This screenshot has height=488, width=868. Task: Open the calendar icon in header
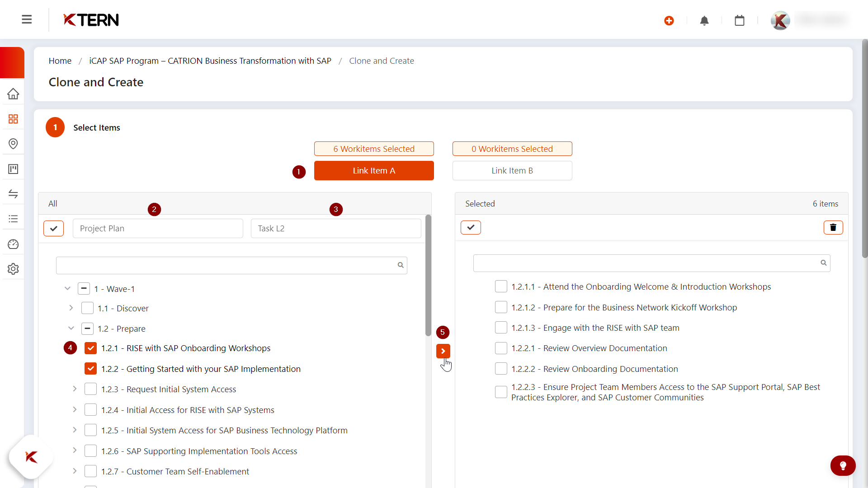click(740, 21)
